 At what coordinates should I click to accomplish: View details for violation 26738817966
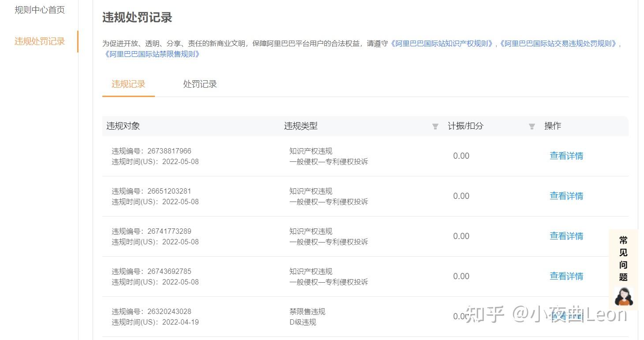pos(566,156)
